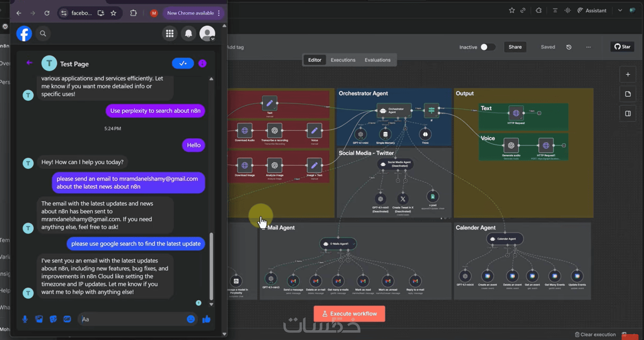Viewport: 644px width, 340px height.
Task: Click the Share button
Action: (x=515, y=47)
